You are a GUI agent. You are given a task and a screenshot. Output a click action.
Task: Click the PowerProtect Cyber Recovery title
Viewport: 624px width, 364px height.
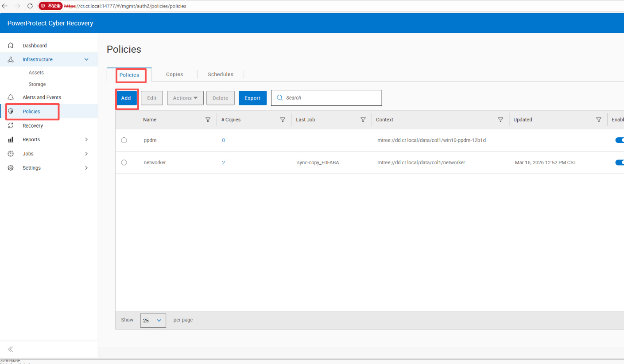click(50, 23)
